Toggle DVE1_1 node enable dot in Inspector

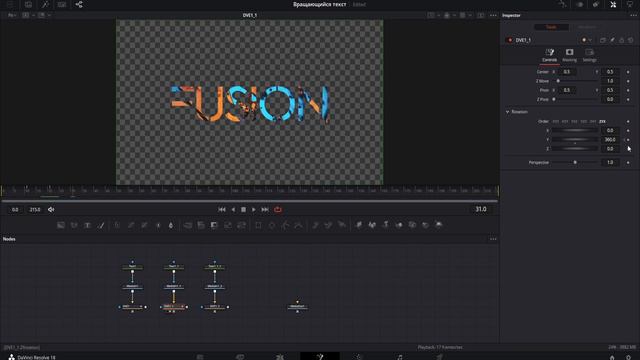509,40
